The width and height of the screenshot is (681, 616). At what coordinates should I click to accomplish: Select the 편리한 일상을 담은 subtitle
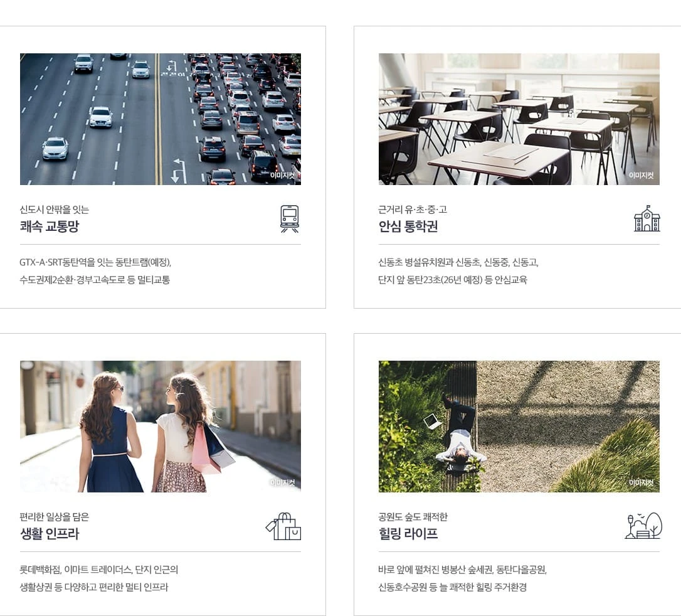point(55,517)
